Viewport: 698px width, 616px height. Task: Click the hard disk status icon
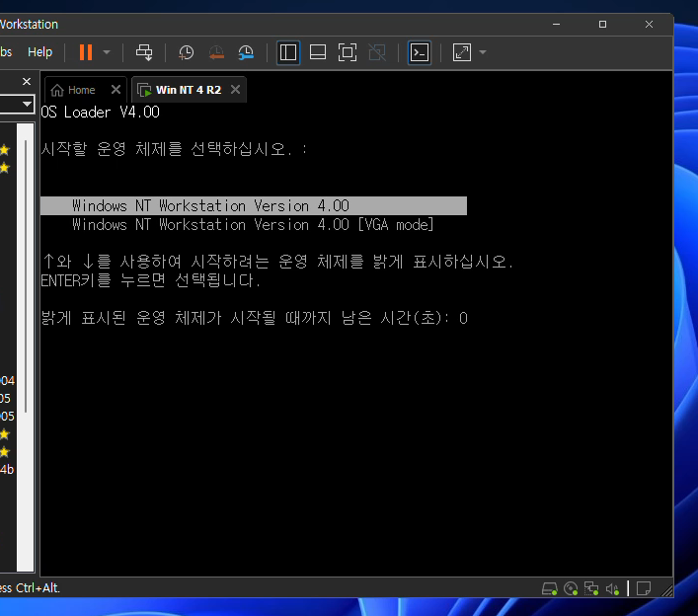tap(549, 588)
